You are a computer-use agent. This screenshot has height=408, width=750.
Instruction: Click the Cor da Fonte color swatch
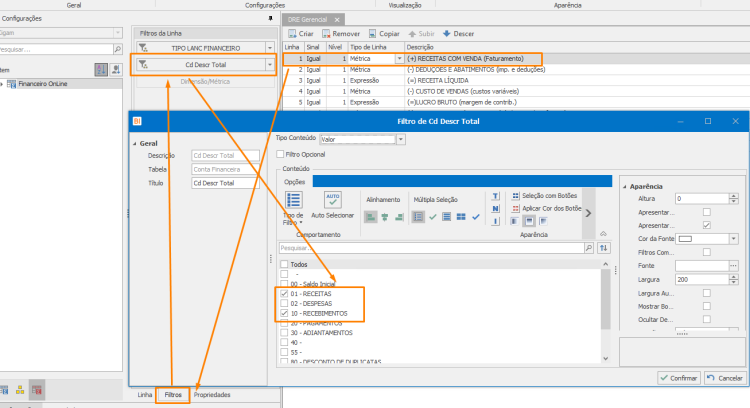[x=685, y=239]
